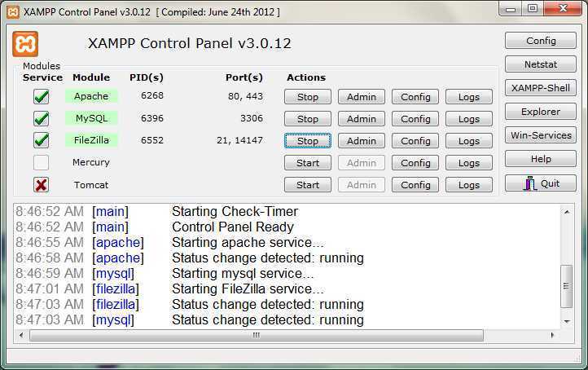Viewport: 588px width, 370px height.
Task: Open Mercury Config options
Action: tap(415, 163)
